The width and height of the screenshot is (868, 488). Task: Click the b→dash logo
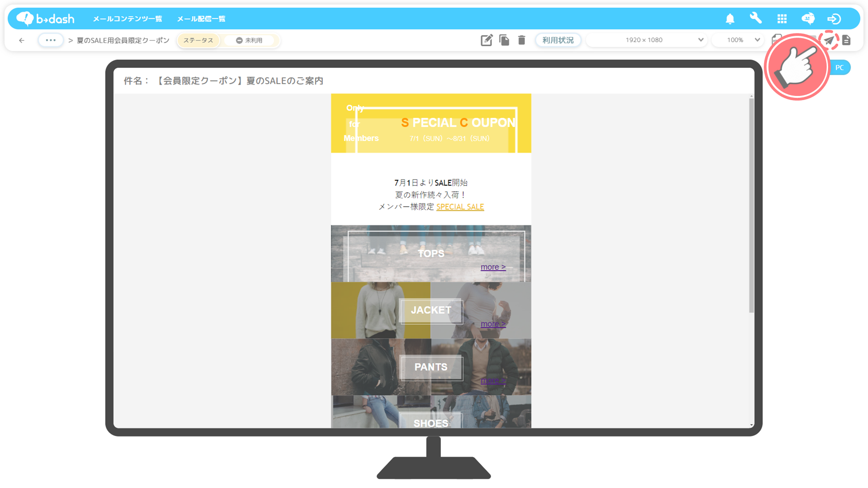pyautogui.click(x=45, y=18)
